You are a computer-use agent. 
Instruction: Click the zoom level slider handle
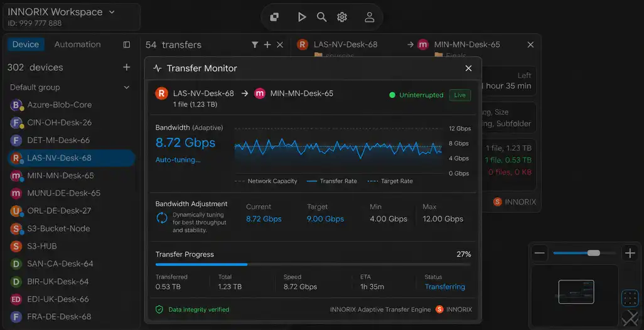[594, 253]
